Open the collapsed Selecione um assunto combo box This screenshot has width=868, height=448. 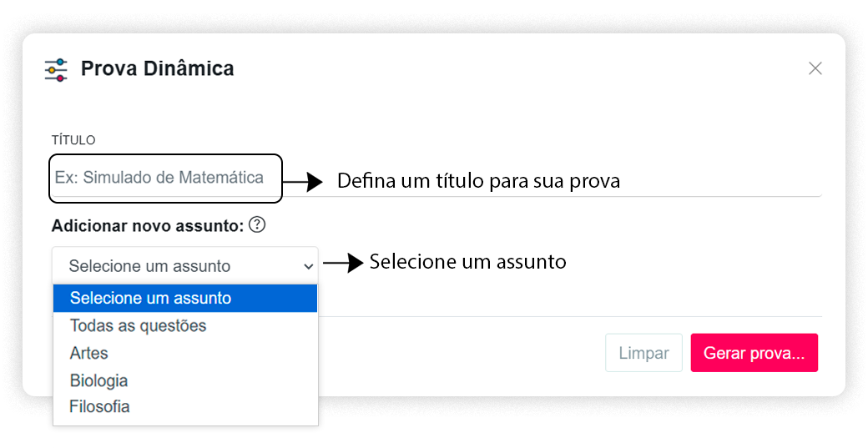[x=185, y=266]
